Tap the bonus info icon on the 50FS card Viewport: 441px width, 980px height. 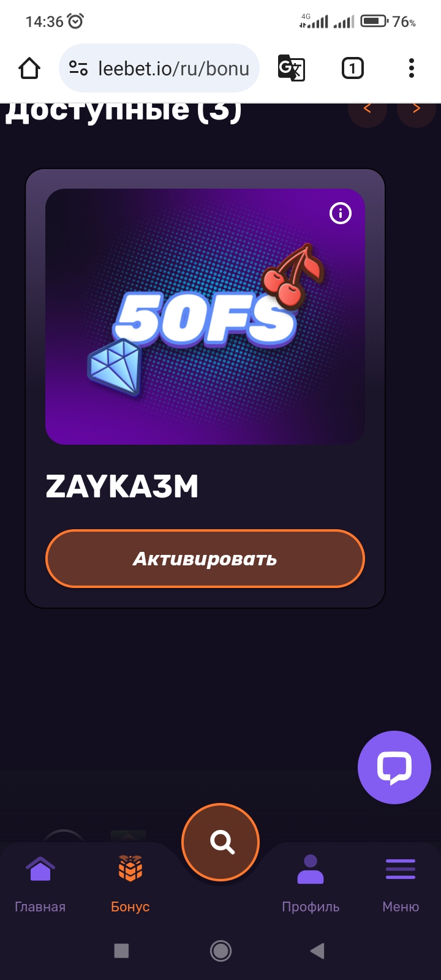tap(341, 213)
